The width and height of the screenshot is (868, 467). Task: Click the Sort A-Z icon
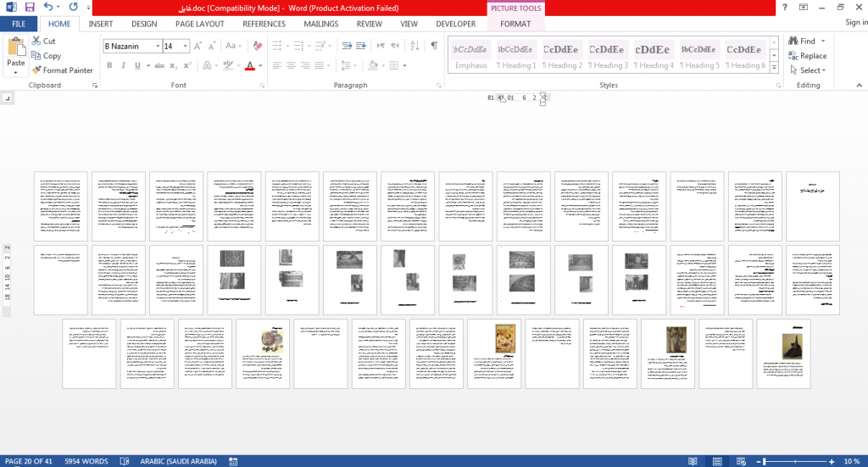click(x=415, y=46)
